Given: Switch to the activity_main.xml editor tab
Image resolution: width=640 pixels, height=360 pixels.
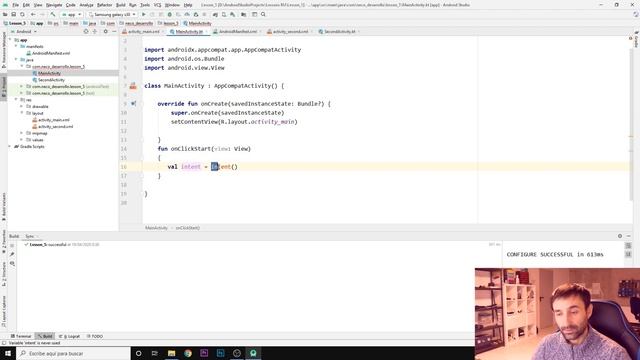Looking at the screenshot, I should click(144, 31).
